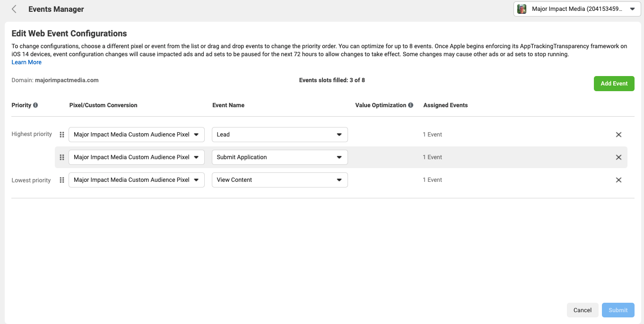Open the Submit Application event name dropdown
This screenshot has height=324, width=644.
pyautogui.click(x=280, y=157)
